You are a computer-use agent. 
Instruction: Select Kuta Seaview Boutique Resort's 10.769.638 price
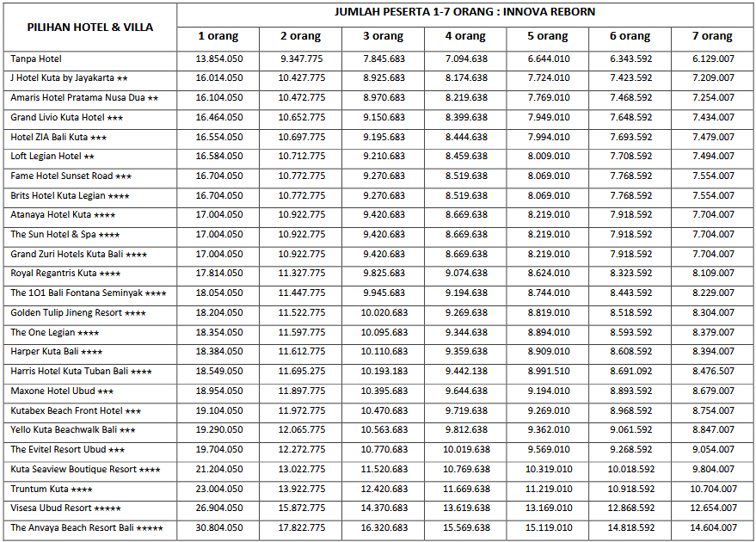pos(465,470)
